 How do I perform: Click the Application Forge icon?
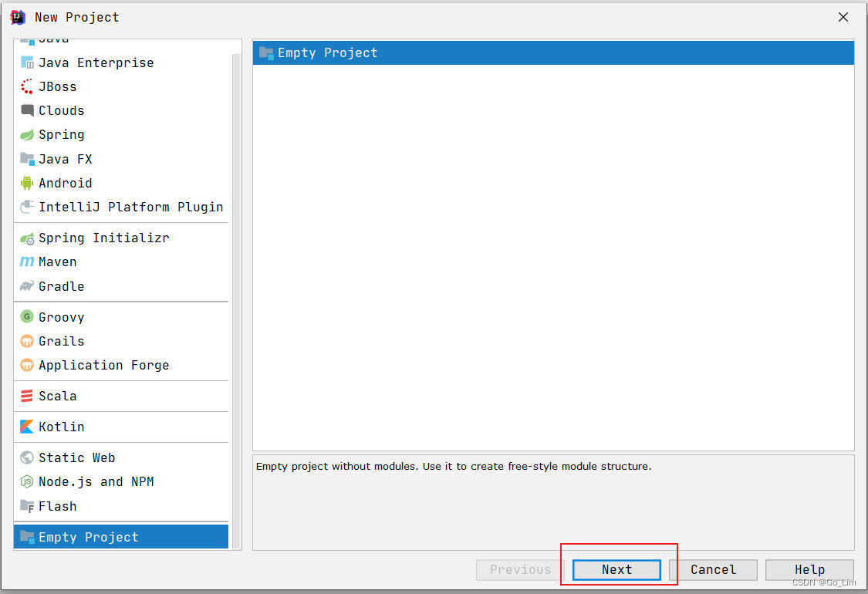click(x=26, y=365)
